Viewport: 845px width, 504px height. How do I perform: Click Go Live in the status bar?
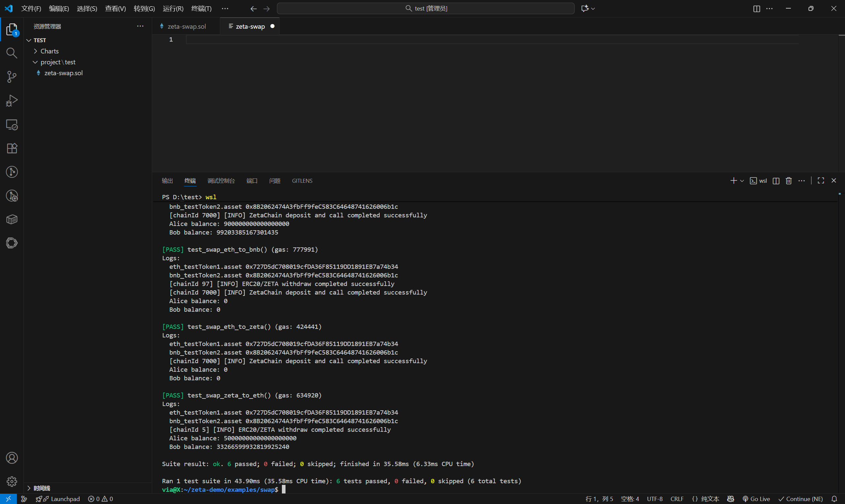[756, 499]
